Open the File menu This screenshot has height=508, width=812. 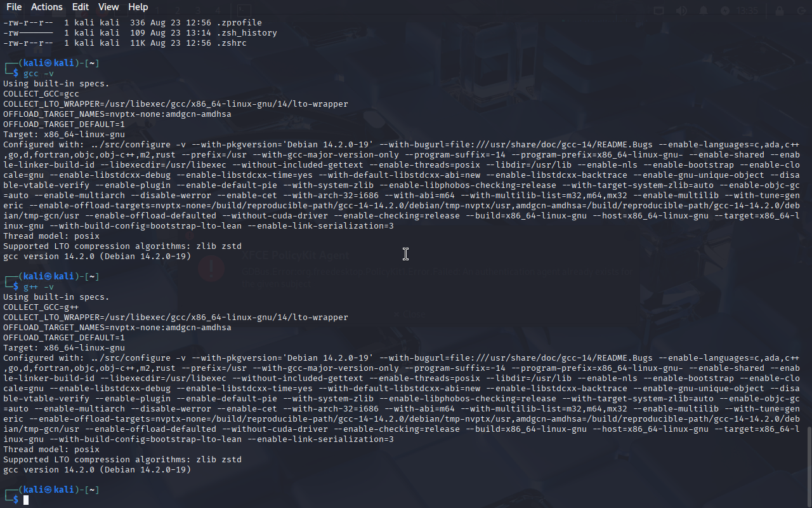(x=14, y=7)
